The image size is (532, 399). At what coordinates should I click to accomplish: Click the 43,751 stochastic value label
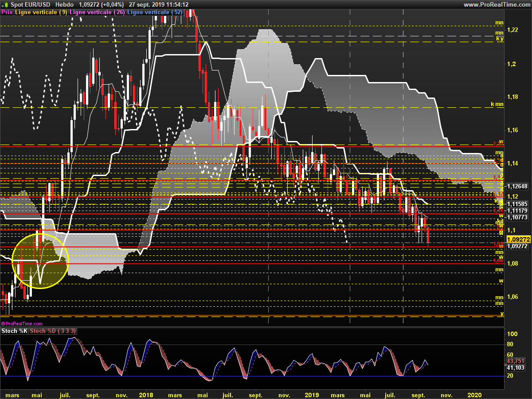tap(515, 361)
